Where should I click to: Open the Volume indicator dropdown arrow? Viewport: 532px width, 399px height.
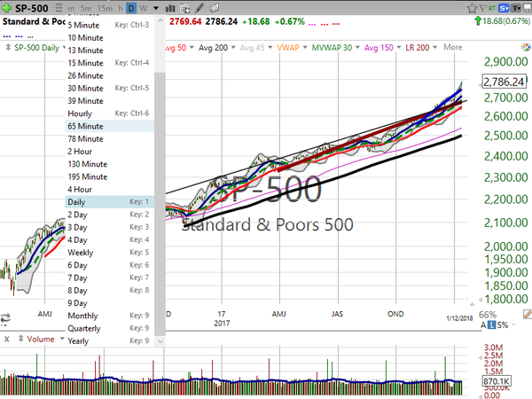point(62,339)
